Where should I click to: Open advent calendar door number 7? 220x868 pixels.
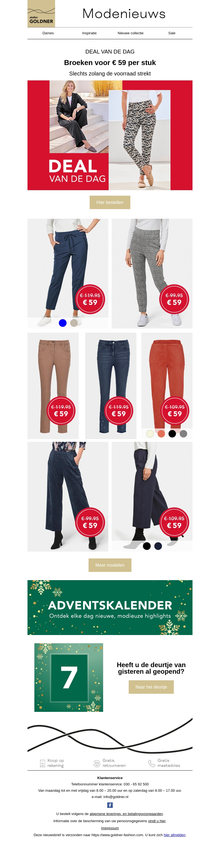(69, 677)
